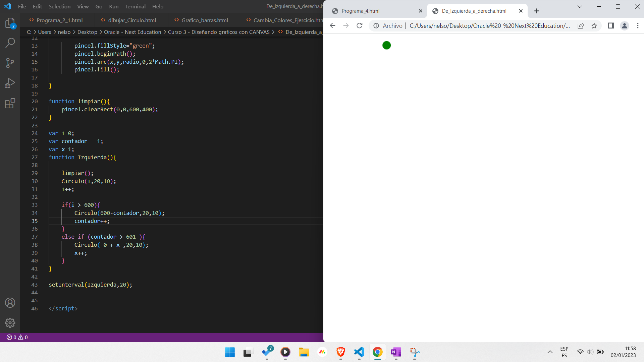
Task: Open the View menu
Action: [83, 6]
